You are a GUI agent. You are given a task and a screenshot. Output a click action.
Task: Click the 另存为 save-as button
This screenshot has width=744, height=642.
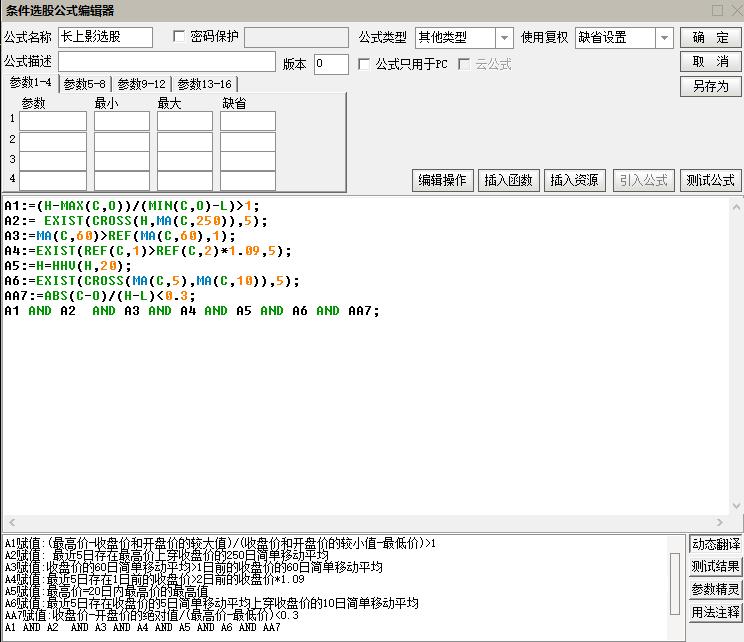point(710,86)
